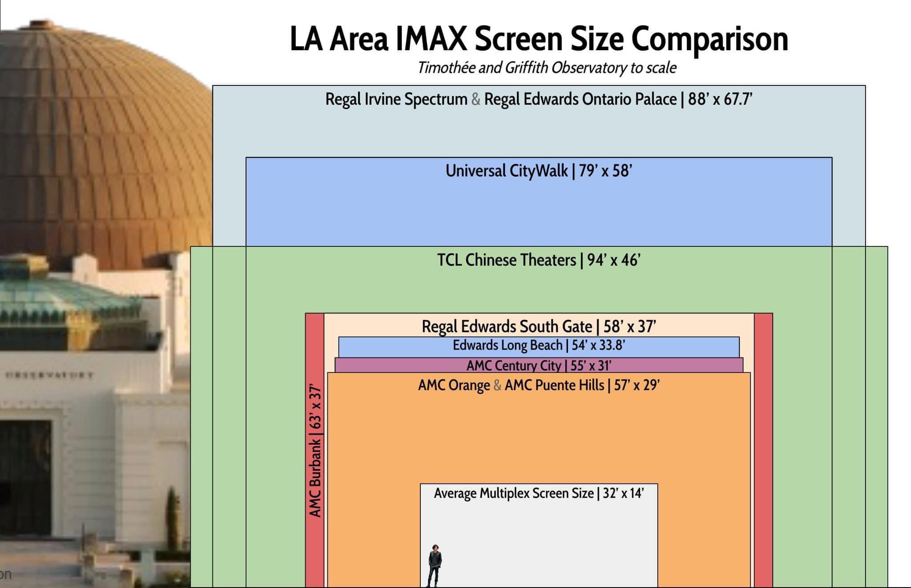Click the Regal Irvine Spectrum 88' x 67.7' label
911x588 pixels.
(539, 99)
